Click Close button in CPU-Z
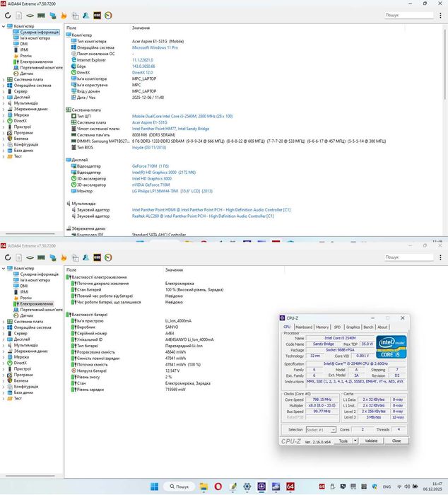Viewport: 448px width, 495px height. click(396, 441)
